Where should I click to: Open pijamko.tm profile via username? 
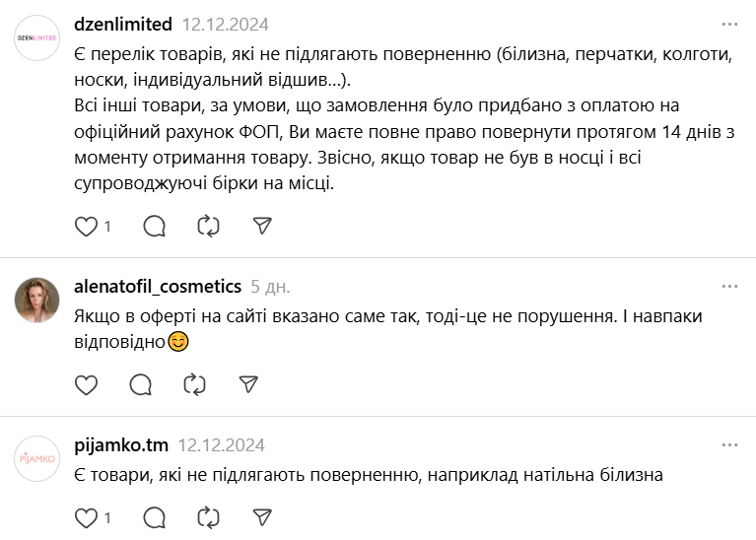point(121,444)
